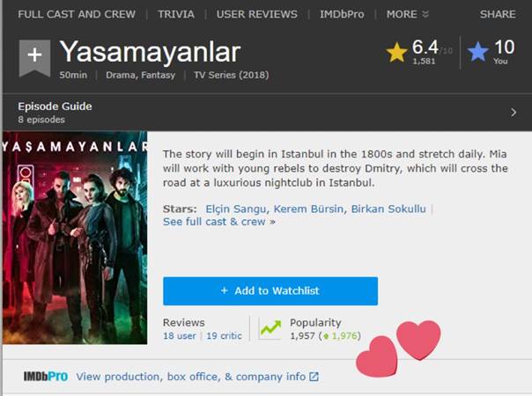Open the Yasamayanlar poster image
Image resolution: width=532 pixels, height=396 pixels.
75,238
